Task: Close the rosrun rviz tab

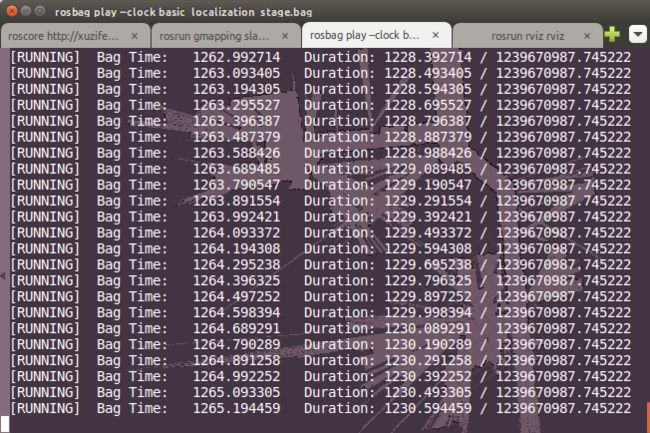Action: [587, 36]
